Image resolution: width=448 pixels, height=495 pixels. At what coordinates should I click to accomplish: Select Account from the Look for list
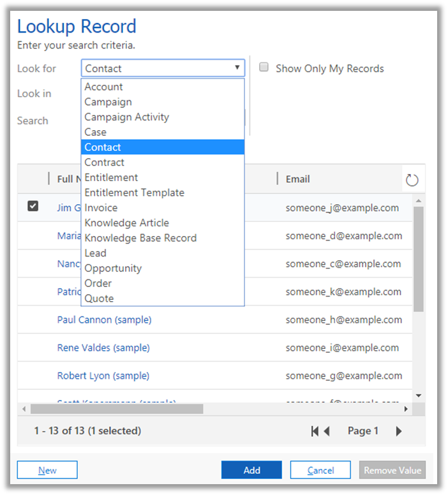click(103, 87)
